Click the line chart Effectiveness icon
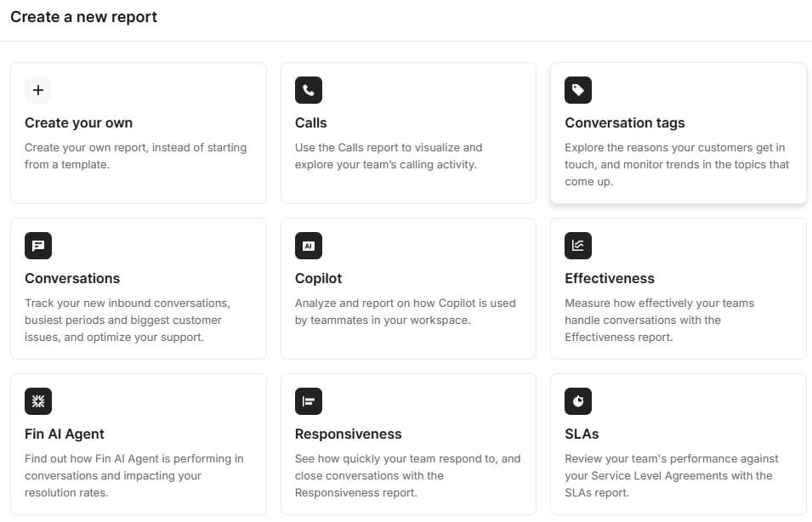812x522 pixels. pyautogui.click(x=578, y=246)
